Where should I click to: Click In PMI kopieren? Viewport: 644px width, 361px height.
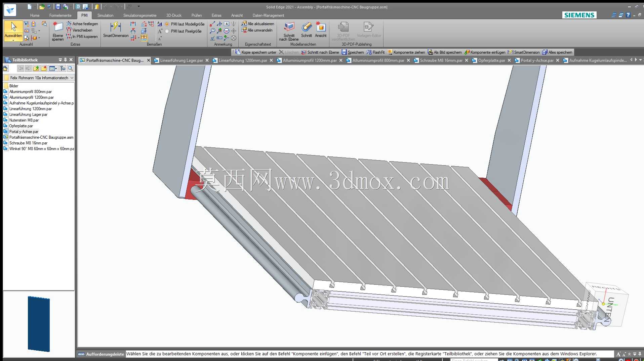tap(82, 37)
